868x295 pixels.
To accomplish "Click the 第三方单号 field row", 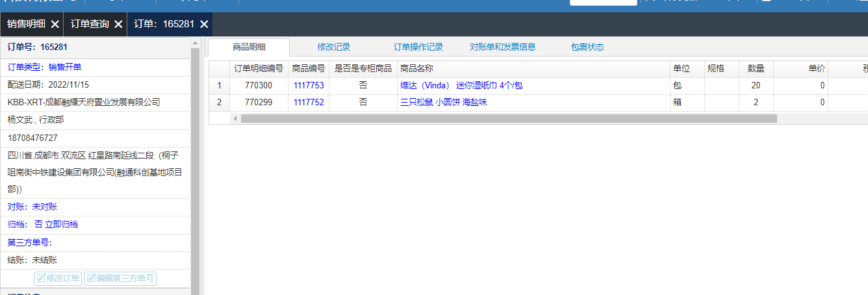I will tap(96, 242).
